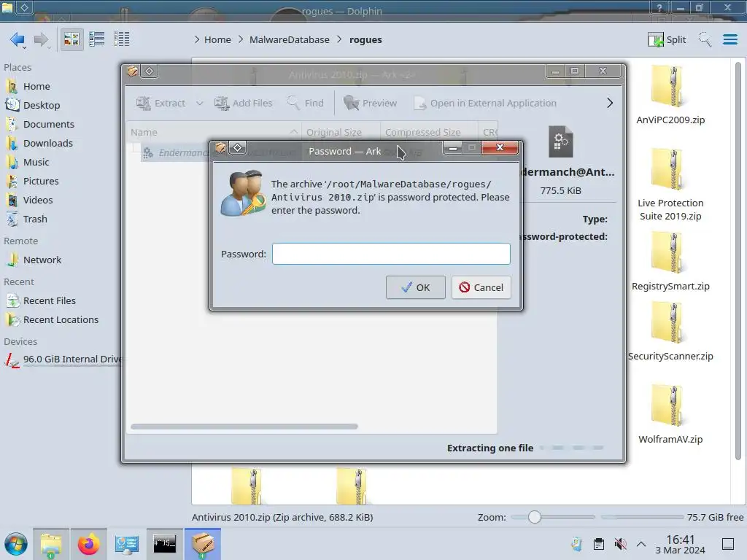Image resolution: width=747 pixels, height=560 pixels.
Task: Cancel the password dialog
Action: click(x=481, y=287)
